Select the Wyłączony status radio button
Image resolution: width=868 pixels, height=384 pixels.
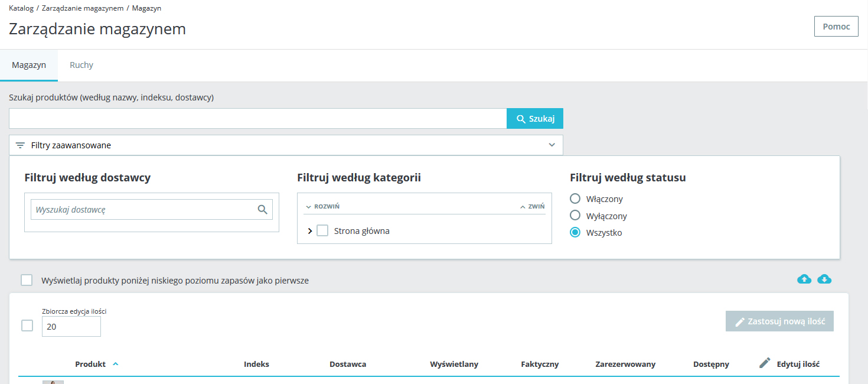(575, 216)
